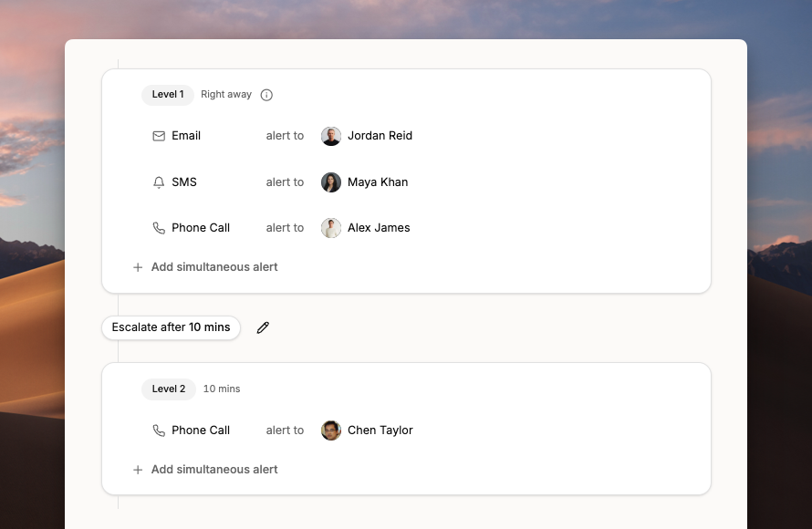The width and height of the screenshot is (812, 529).
Task: Click the plus icon in Level 1 card
Action: (x=138, y=267)
